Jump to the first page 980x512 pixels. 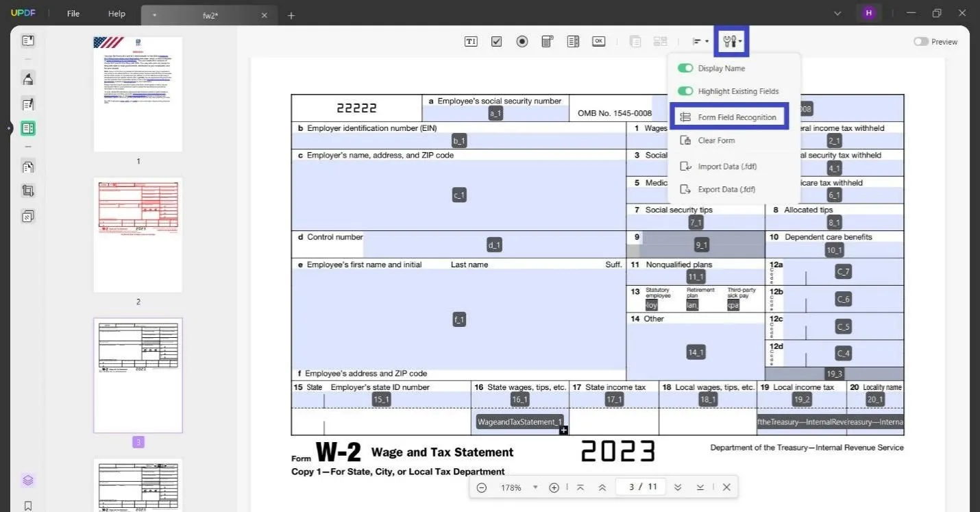pyautogui.click(x=580, y=487)
